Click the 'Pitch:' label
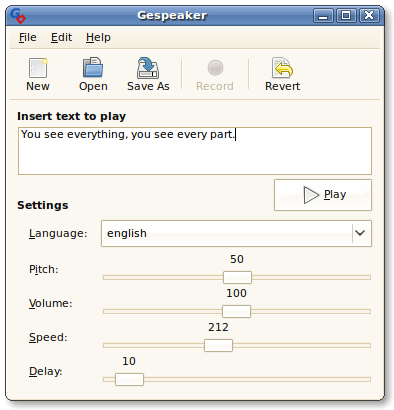Screen dimensions: 394x410 [x=44, y=269]
